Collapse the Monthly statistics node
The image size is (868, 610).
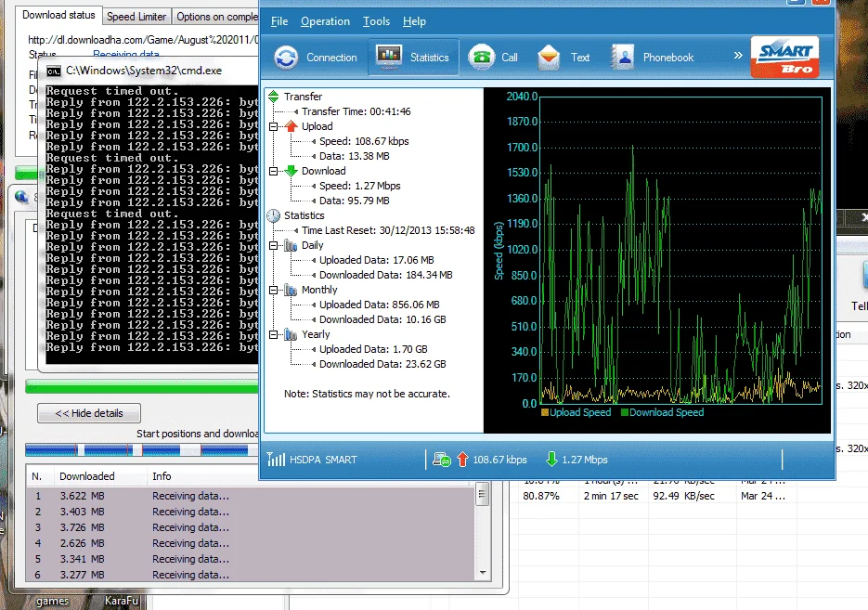click(273, 290)
